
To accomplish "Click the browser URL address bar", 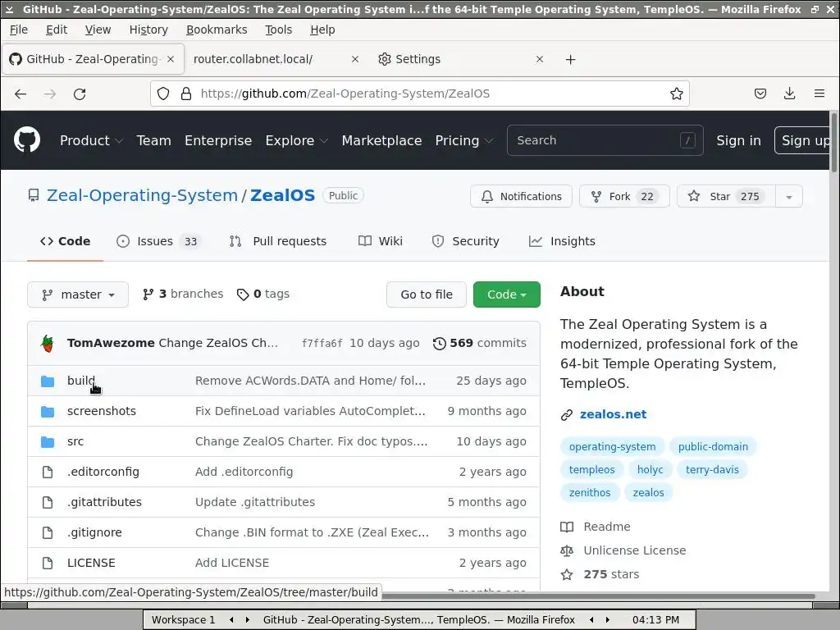I will tap(419, 94).
